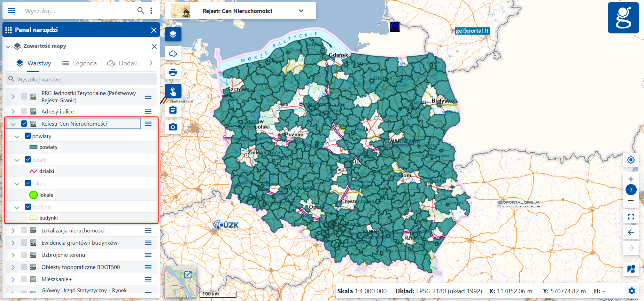Click the print map icon
Viewport: 644px width, 301px height.
tap(173, 72)
